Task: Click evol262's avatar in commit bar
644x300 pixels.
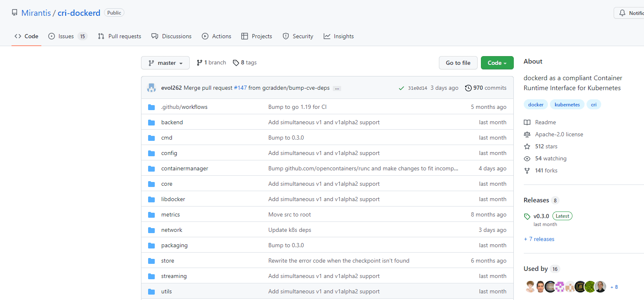Action: tap(151, 88)
